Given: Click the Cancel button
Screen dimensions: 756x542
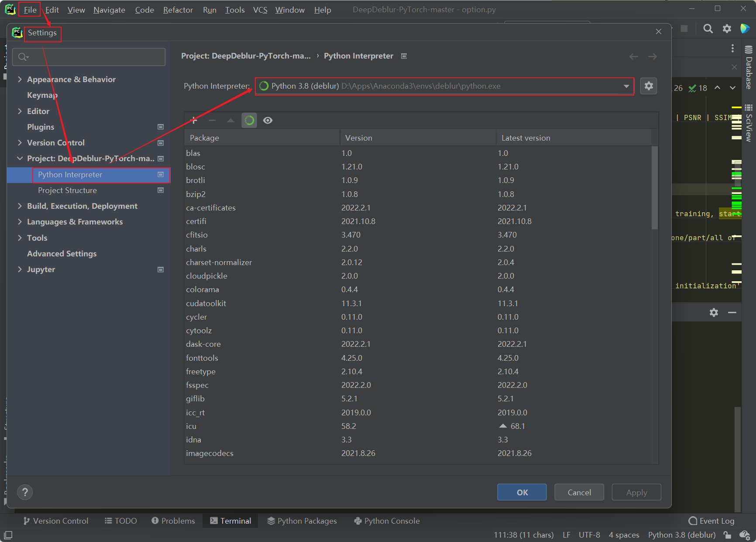Looking at the screenshot, I should [x=579, y=492].
